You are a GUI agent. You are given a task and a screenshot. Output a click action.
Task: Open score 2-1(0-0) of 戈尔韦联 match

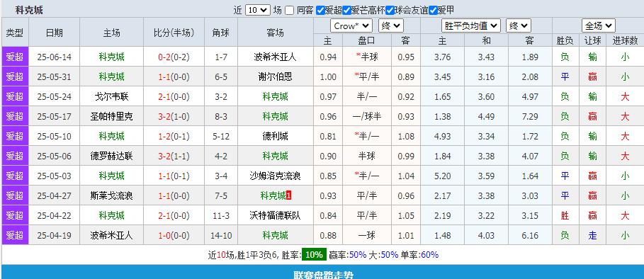click(x=174, y=97)
